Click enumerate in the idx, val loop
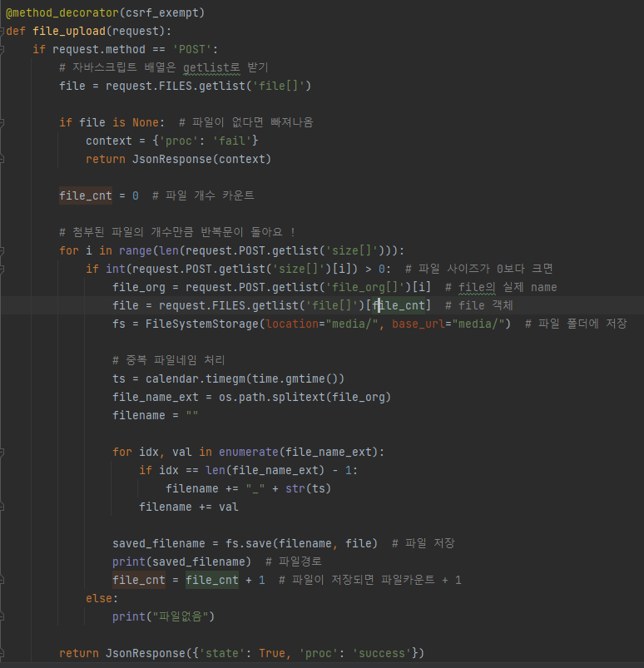The width and height of the screenshot is (644, 668). tap(249, 452)
